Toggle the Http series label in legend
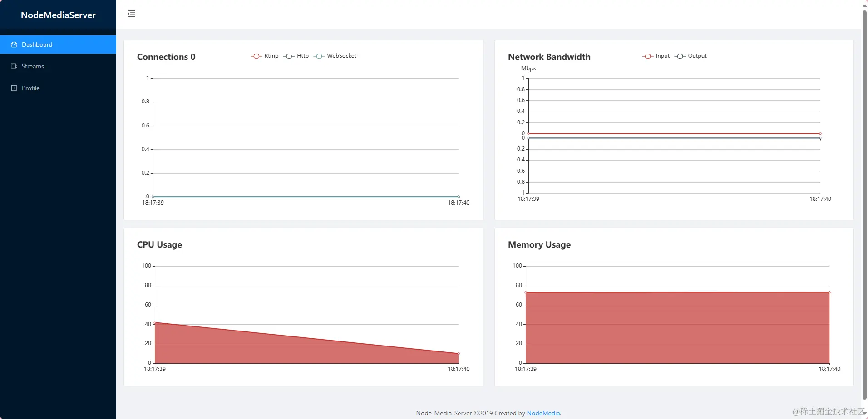868x419 pixels. 303,56
